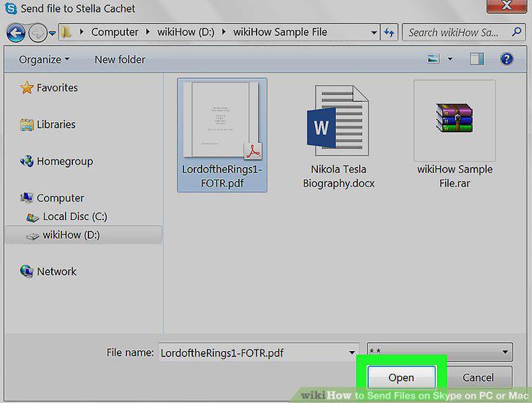Select Libraries in the navigation pane
The image size is (532, 403).
pyautogui.click(x=47, y=124)
